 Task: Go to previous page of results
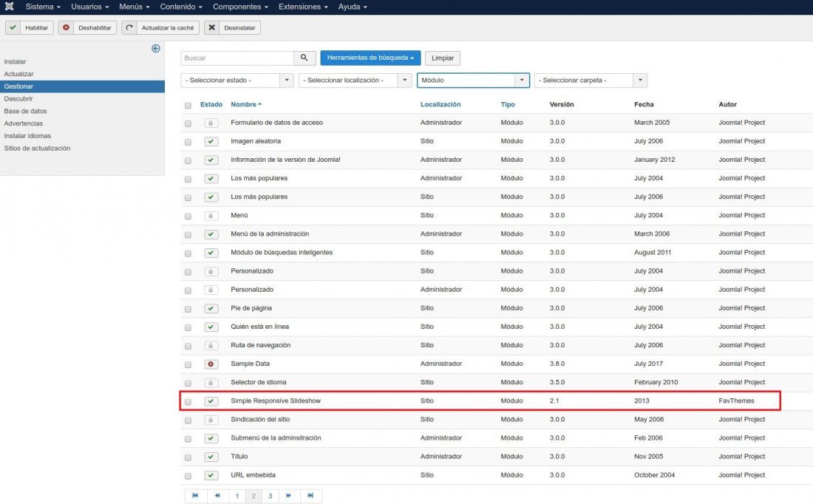[x=218, y=496]
